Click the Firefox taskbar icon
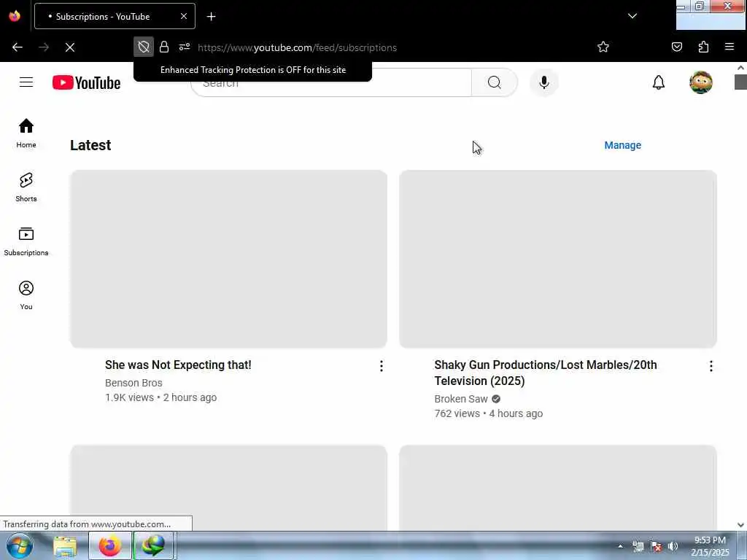Viewport: 747px width, 560px height. tap(110, 545)
